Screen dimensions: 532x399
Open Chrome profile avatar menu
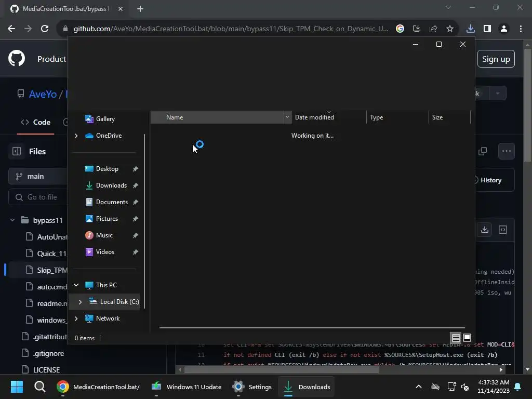pos(504,29)
